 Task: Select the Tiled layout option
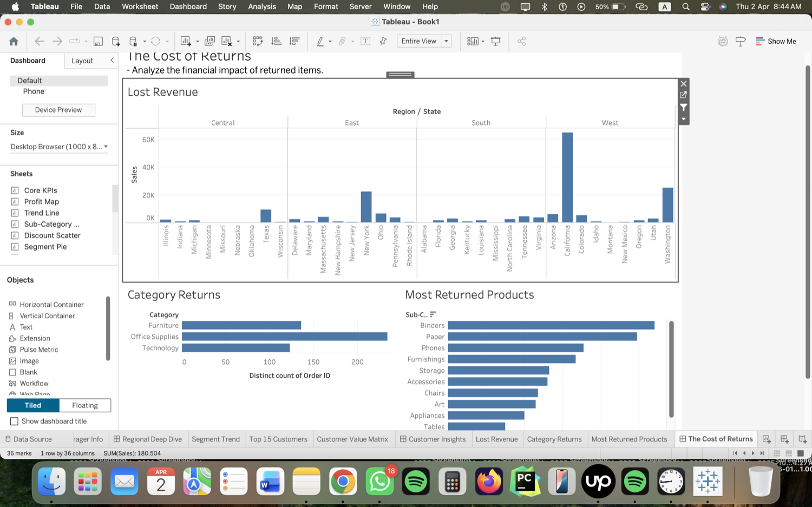tap(33, 405)
